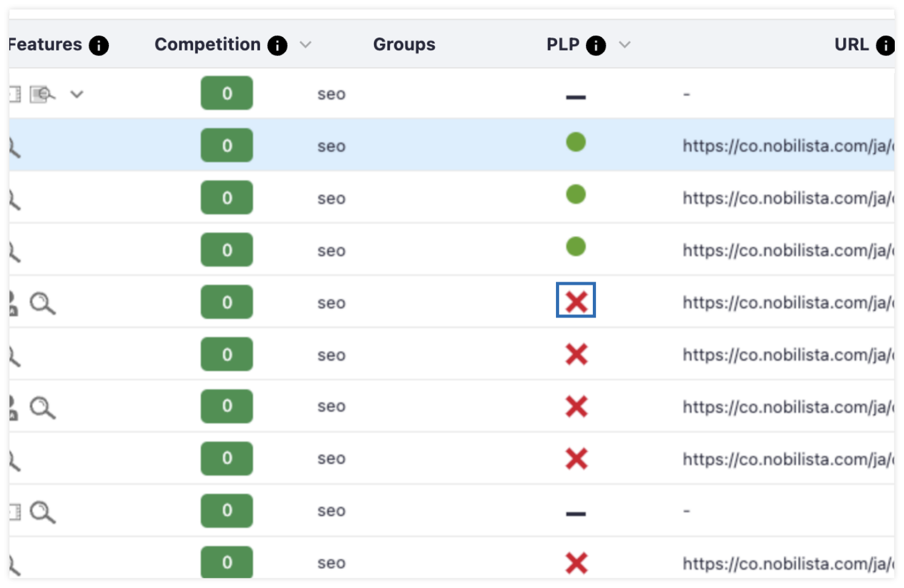Click the green 0 Competition badge in first row
This screenshot has width=904, height=588.
tap(226, 93)
